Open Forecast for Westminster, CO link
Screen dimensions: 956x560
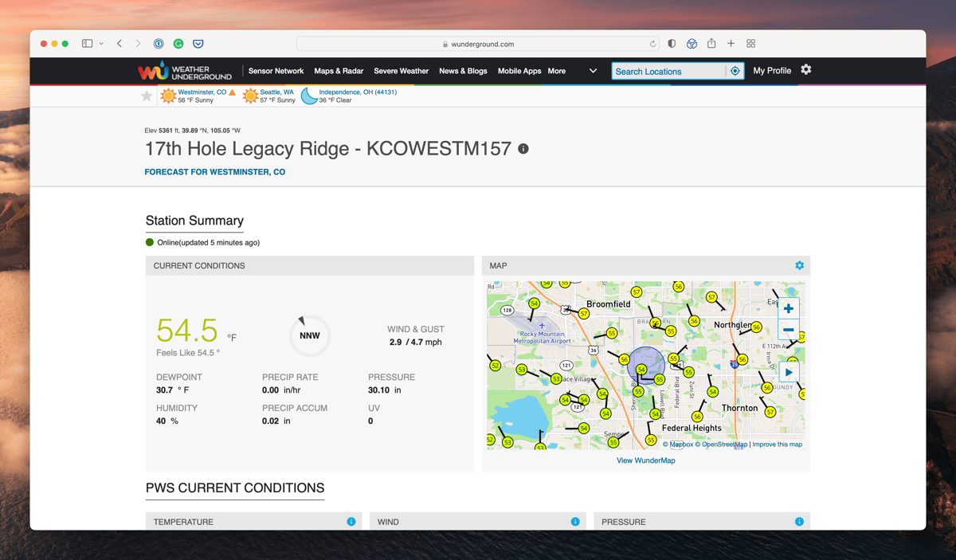point(215,172)
